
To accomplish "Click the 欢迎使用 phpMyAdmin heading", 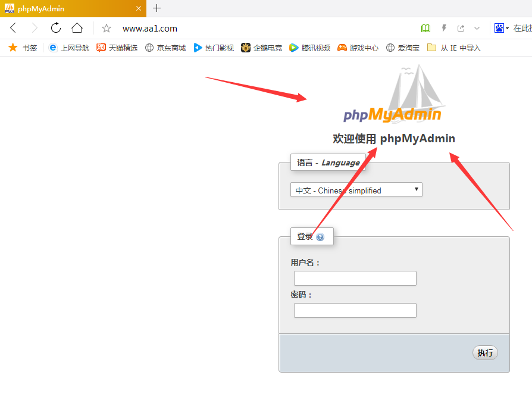I will pos(394,139).
